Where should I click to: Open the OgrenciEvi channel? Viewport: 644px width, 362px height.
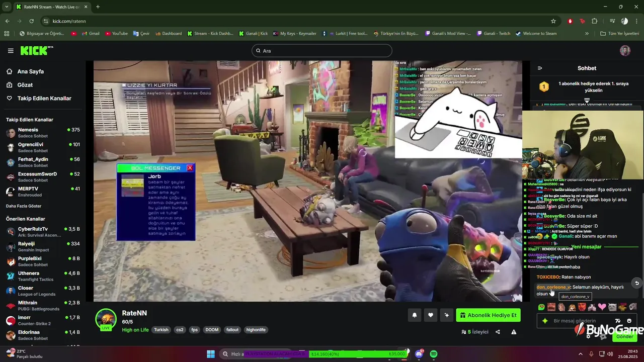point(43,147)
